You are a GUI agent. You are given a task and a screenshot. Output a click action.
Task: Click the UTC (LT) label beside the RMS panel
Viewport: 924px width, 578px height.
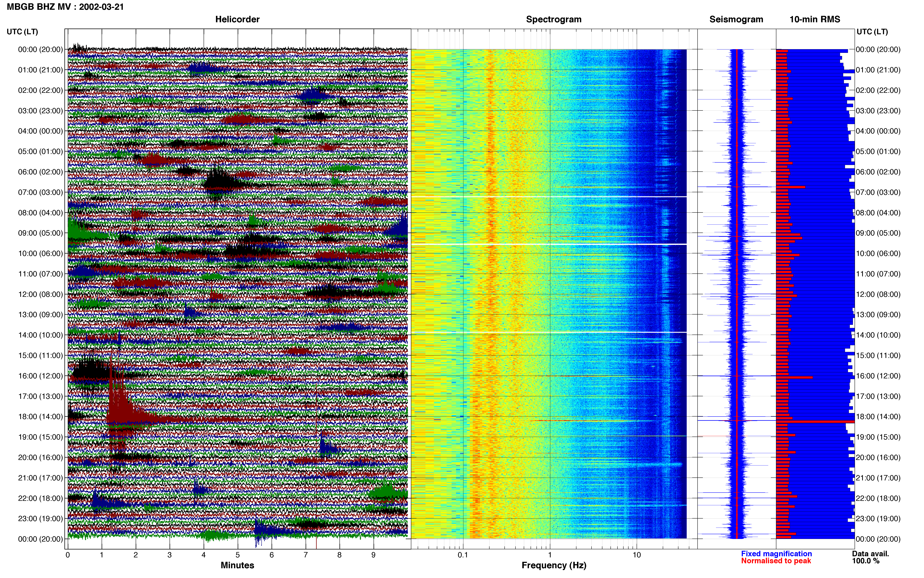[x=872, y=32]
